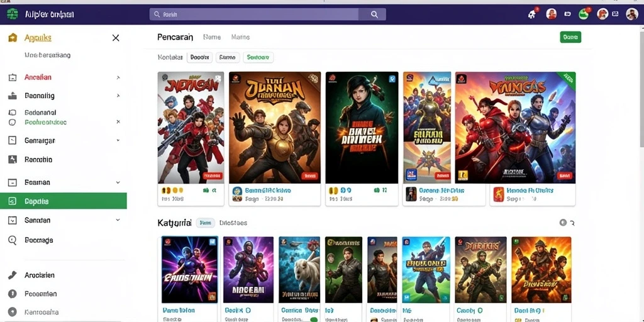Screen dimensions: 644x322
Task: Open the Maincas wide game cover thumbnail
Action: pyautogui.click(x=515, y=128)
